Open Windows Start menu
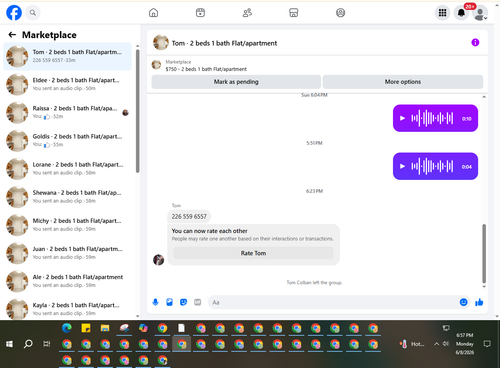The height and width of the screenshot is (368, 500). coord(9,344)
